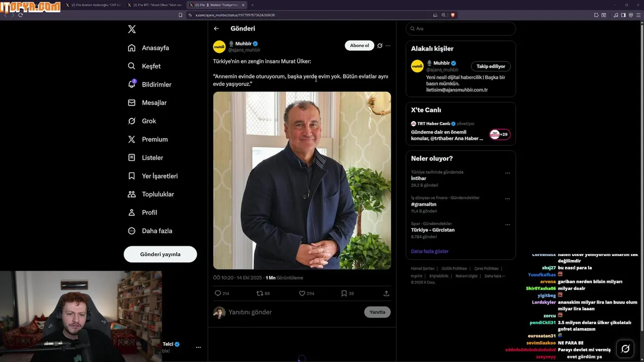Viewport: 644px width, 362px height.
Task: Click the Abone ol button
Action: click(359, 45)
